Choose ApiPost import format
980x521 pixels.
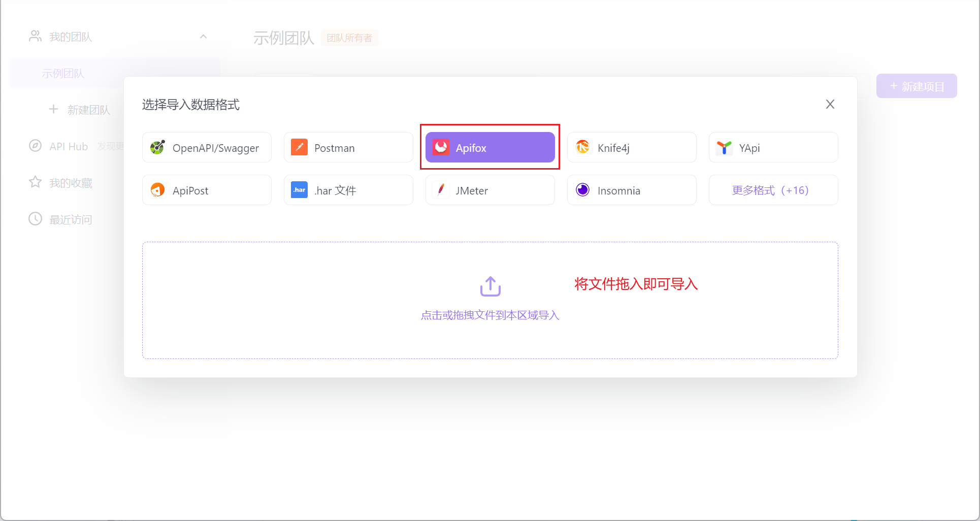pyautogui.click(x=207, y=190)
